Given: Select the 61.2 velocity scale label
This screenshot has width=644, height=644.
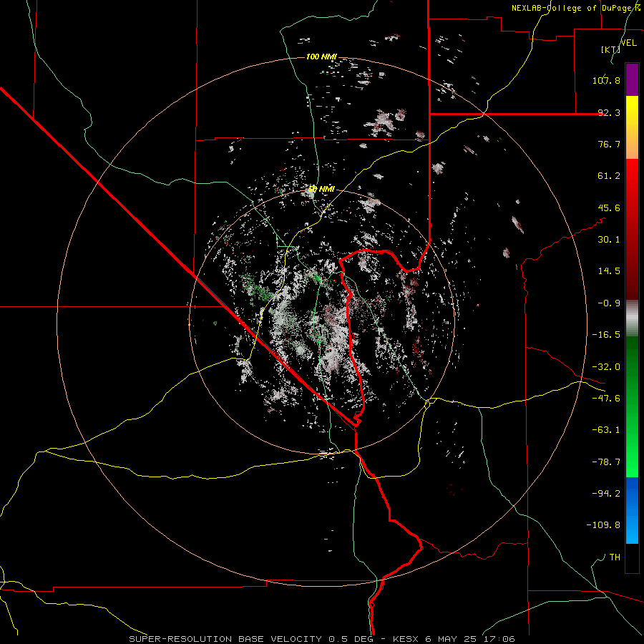Looking at the screenshot, I should [x=609, y=176].
